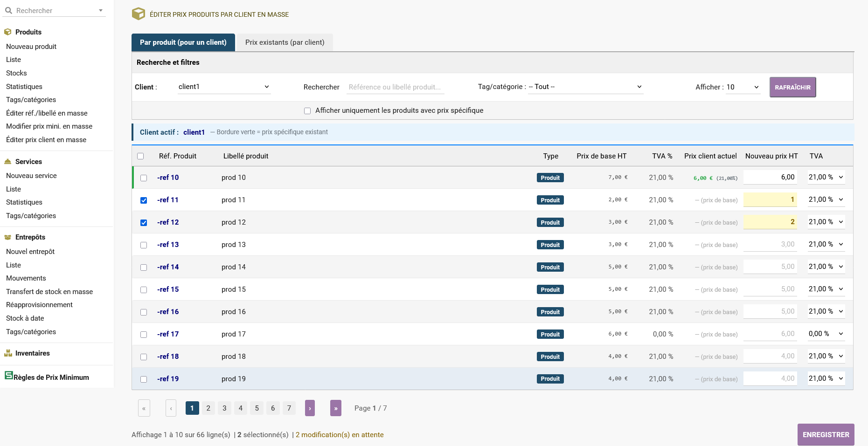Switch to Prix existants (par client) tab
The width and height of the screenshot is (868, 446).
285,42
